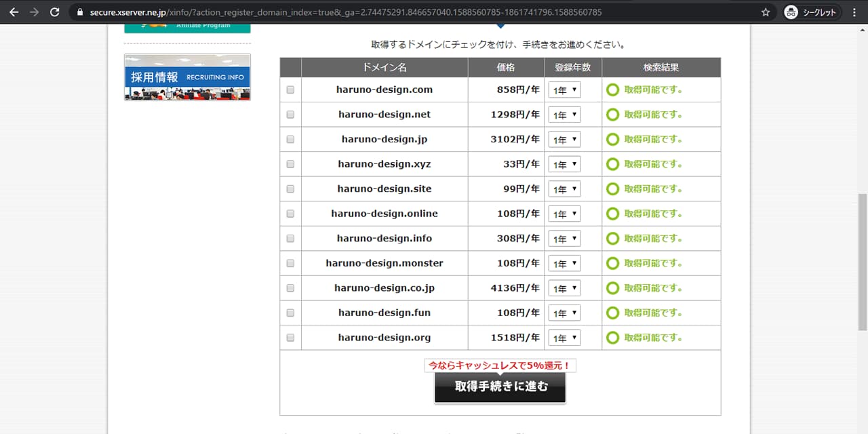Check the checkbox for haruno-design.co.jp

(290, 288)
